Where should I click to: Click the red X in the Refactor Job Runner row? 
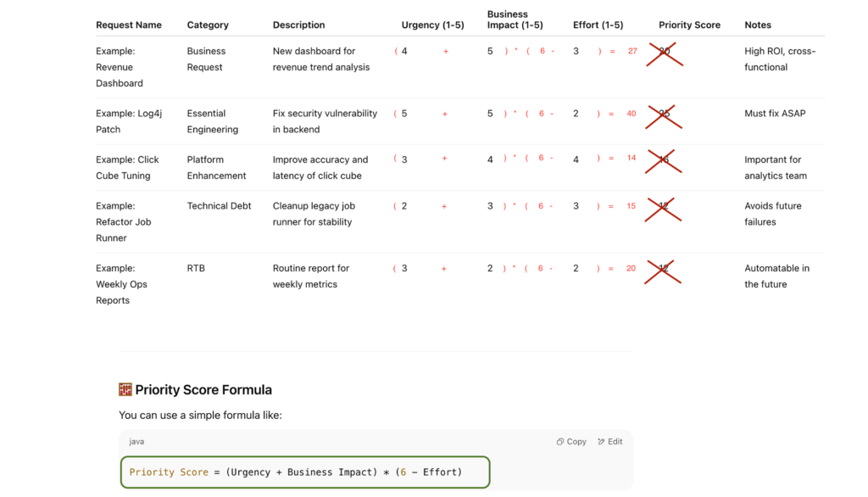(665, 206)
